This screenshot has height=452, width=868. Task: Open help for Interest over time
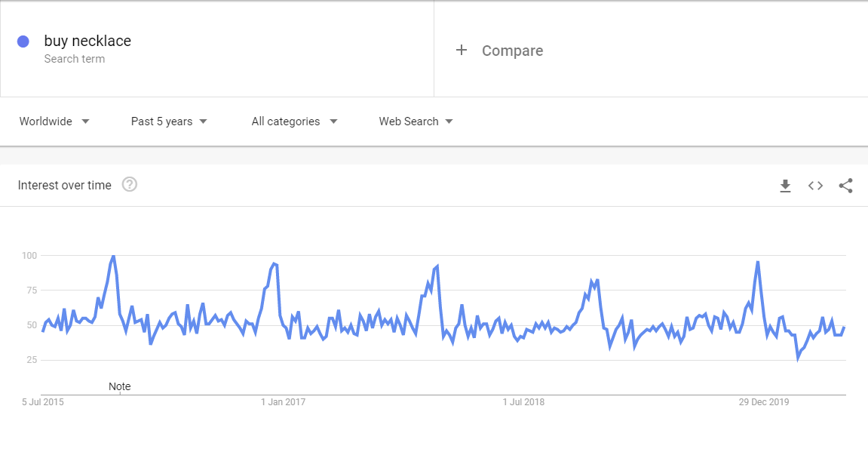tap(130, 184)
